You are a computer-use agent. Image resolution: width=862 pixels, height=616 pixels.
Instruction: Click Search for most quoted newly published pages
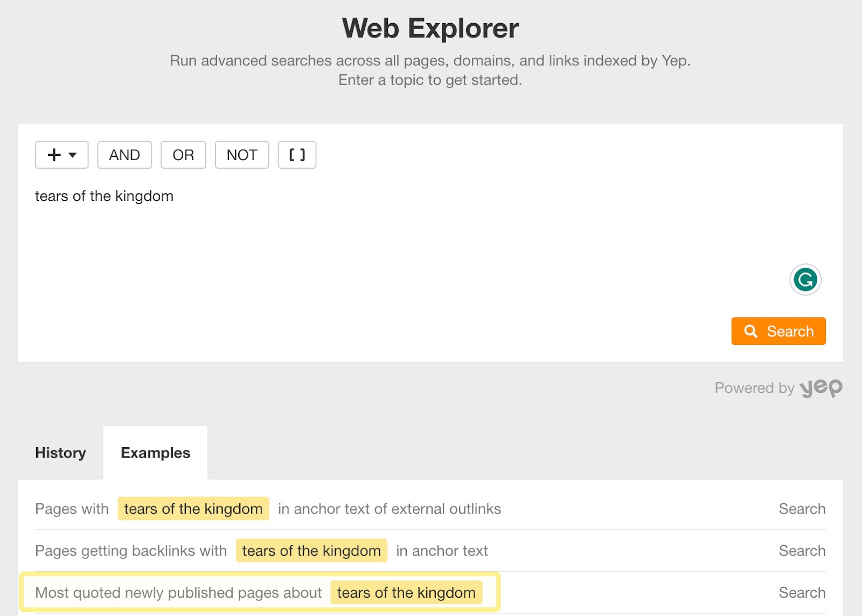pyautogui.click(x=802, y=592)
